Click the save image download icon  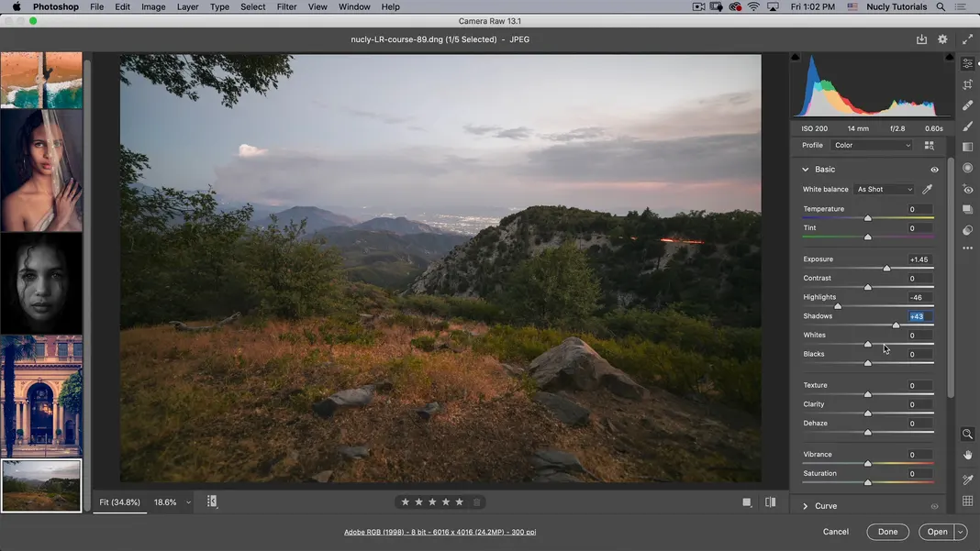pos(921,39)
